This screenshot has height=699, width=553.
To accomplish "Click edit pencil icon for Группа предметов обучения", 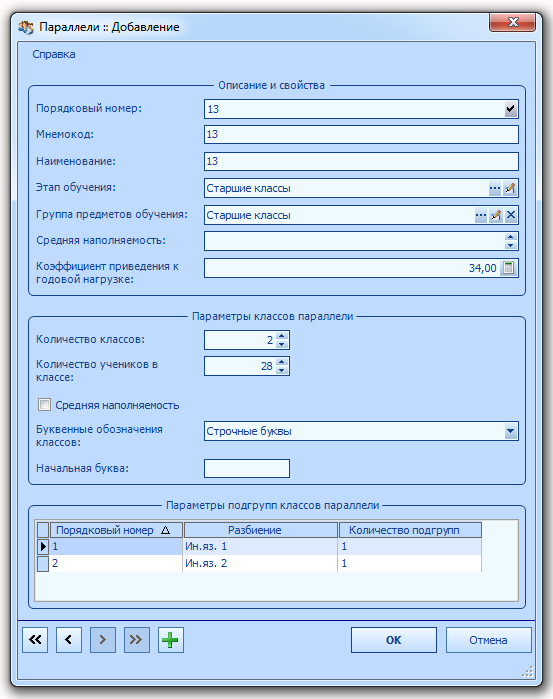I will [495, 216].
